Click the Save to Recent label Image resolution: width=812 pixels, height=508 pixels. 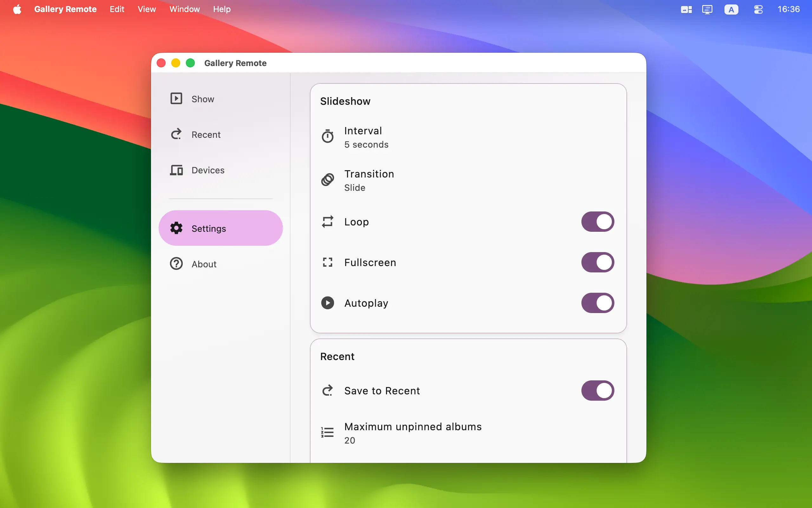[382, 391]
